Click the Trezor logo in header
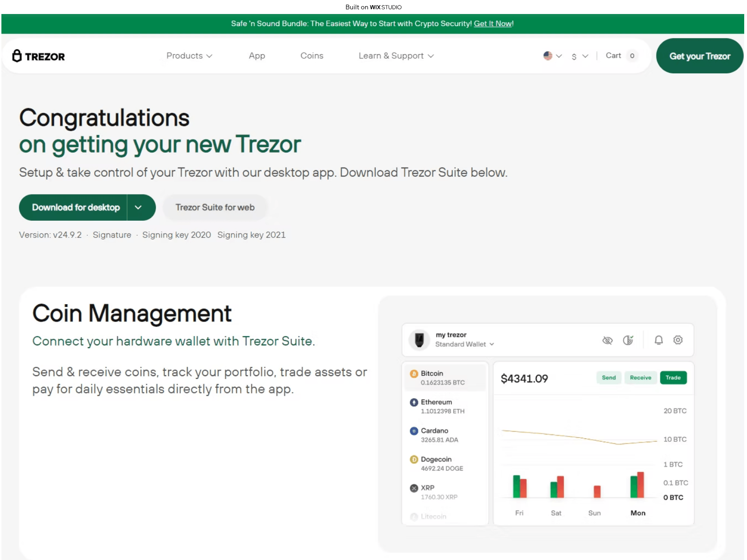 coord(38,56)
